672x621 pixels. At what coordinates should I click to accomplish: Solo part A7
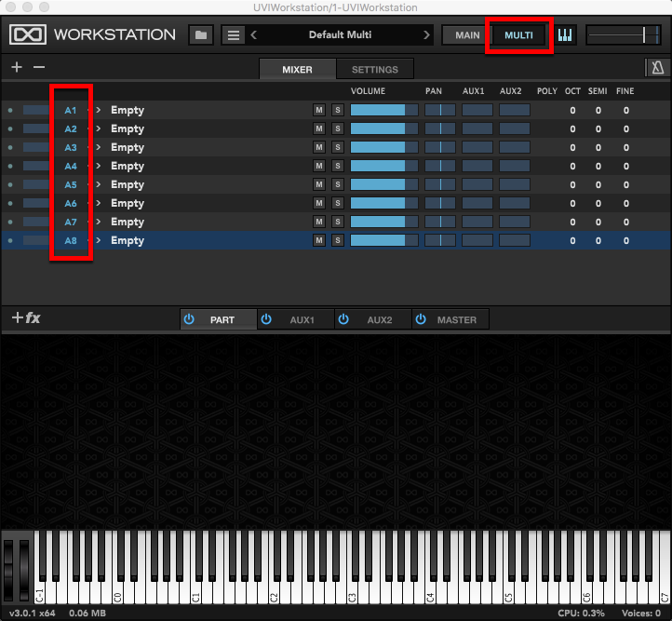click(x=338, y=222)
